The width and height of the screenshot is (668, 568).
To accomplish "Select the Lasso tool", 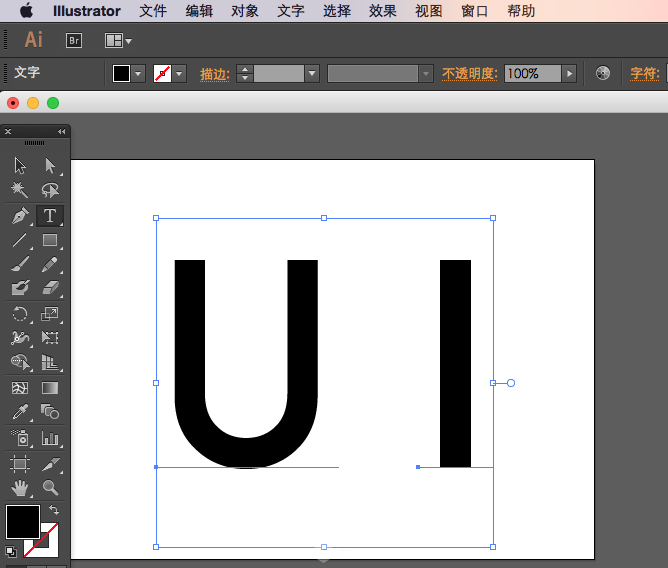I will [50, 190].
